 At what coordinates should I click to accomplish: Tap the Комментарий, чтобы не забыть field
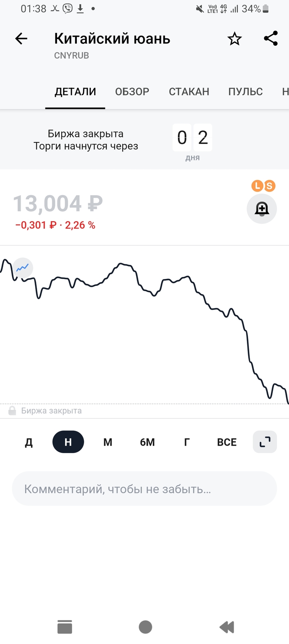(144, 488)
